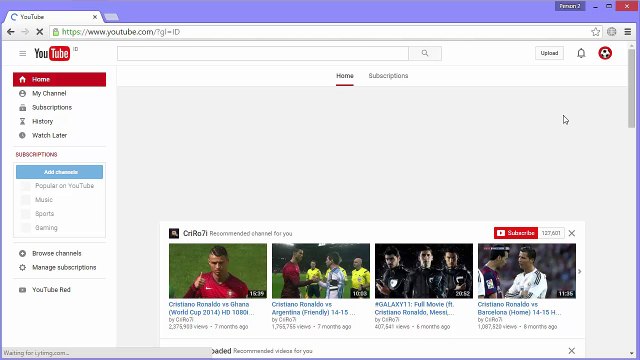Click the Ronaldo vs Barcelona thumbnail
The image size is (640, 360).
click(527, 271)
